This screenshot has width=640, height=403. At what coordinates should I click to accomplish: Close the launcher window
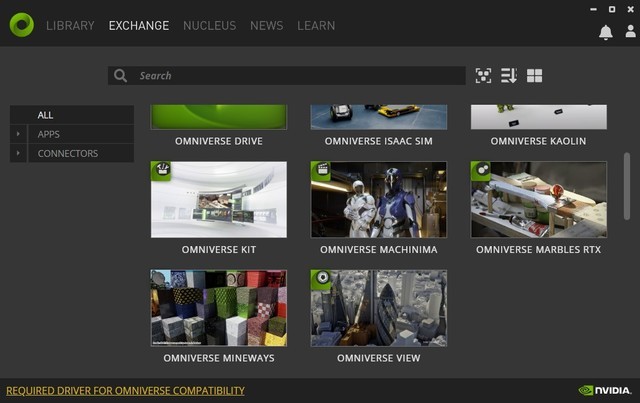[630, 9]
